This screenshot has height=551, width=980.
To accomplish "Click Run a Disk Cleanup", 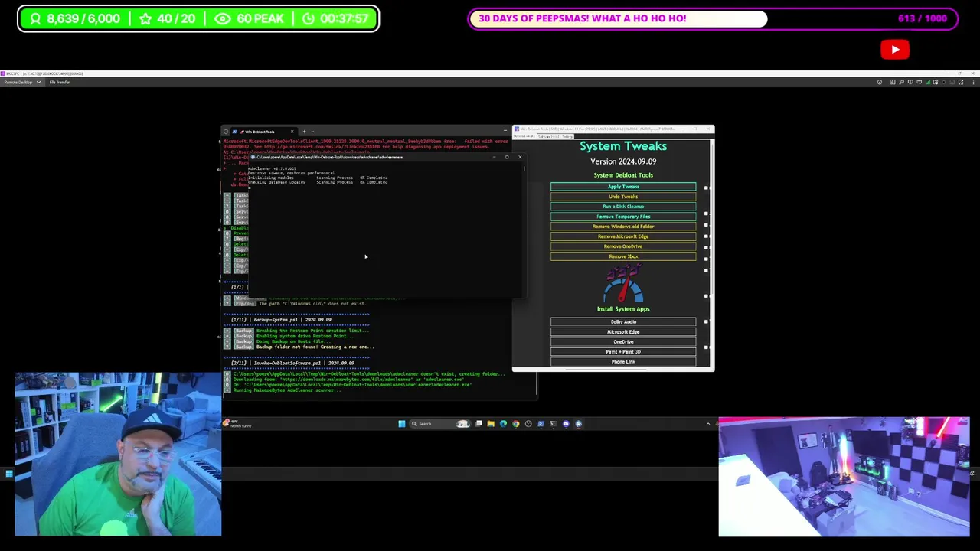I will [x=623, y=207].
